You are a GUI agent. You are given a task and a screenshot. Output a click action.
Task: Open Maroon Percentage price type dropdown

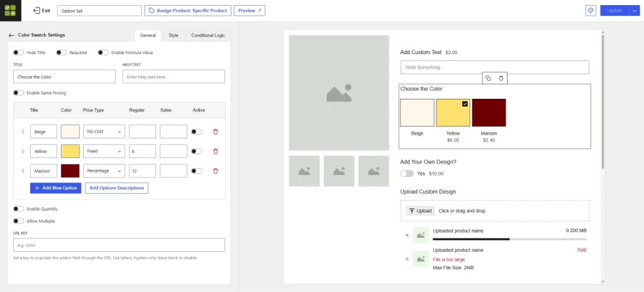tap(104, 171)
